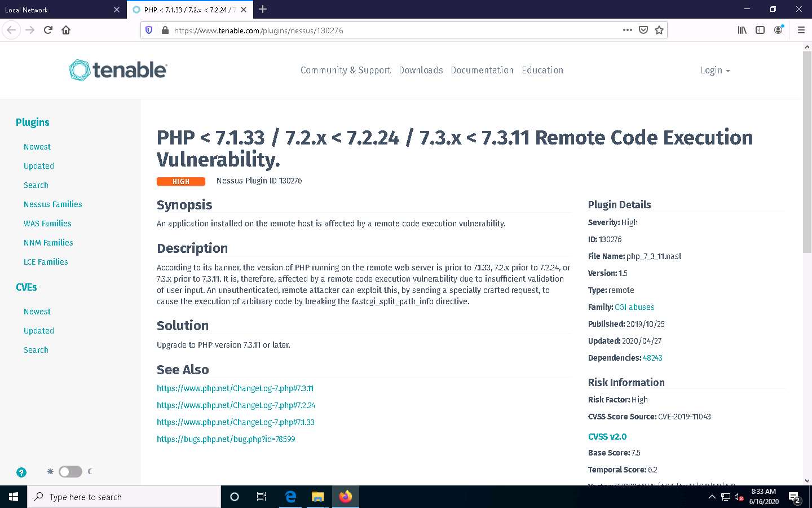The image size is (812, 508).
Task: Bookmark this page with star
Action: (x=659, y=30)
